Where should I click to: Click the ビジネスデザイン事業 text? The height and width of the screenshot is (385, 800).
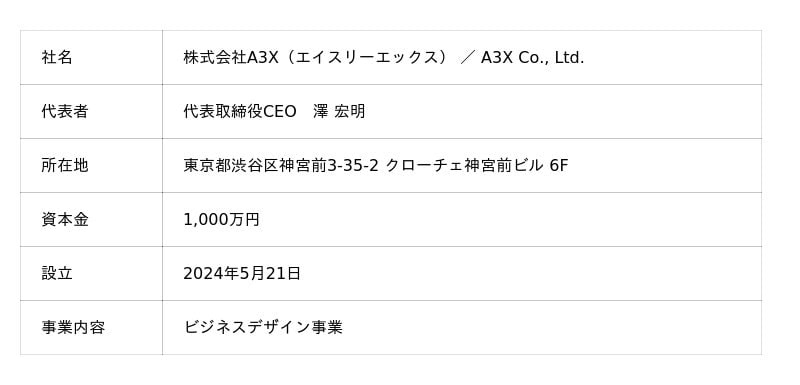tap(263, 327)
